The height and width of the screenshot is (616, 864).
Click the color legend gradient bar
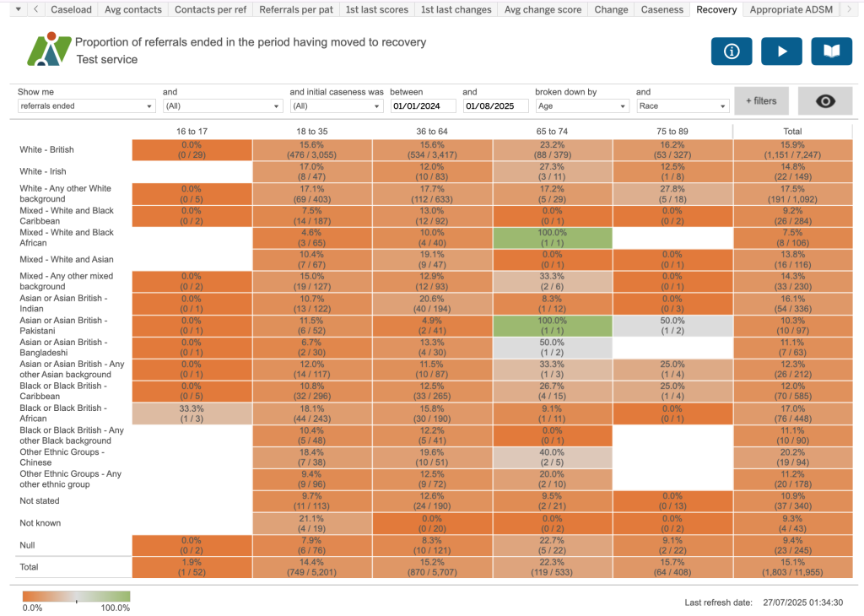[x=76, y=597]
